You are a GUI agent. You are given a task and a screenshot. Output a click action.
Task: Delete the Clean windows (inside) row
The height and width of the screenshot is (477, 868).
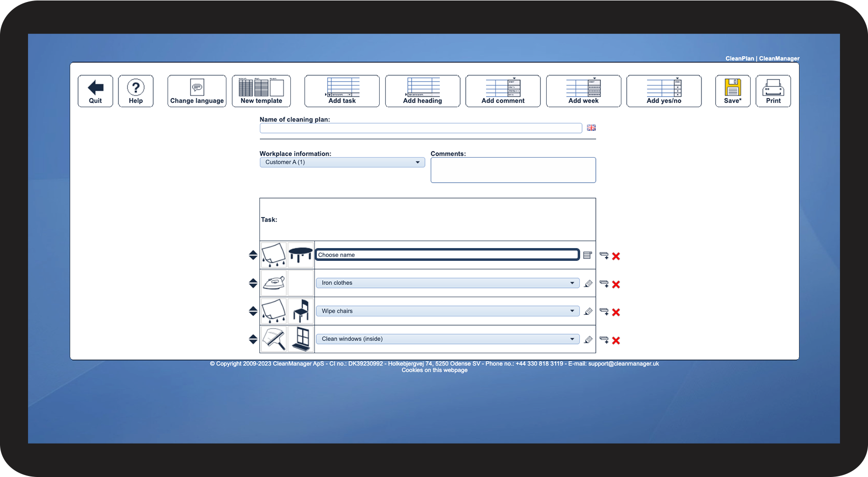(x=616, y=340)
